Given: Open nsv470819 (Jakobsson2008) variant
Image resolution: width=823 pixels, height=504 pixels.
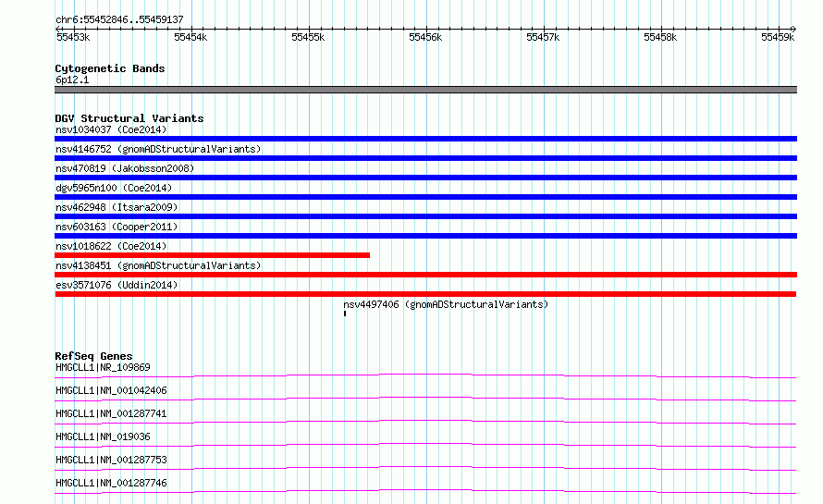Looking at the screenshot, I should 125,168.
